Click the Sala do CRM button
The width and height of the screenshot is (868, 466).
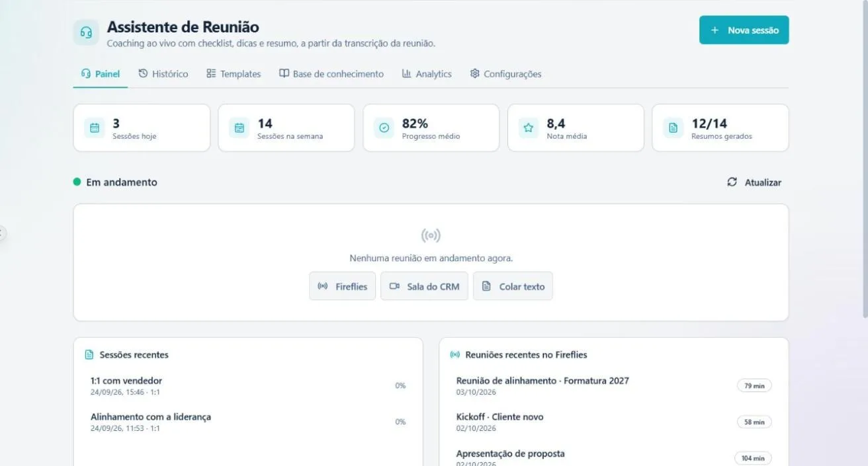pyautogui.click(x=424, y=286)
